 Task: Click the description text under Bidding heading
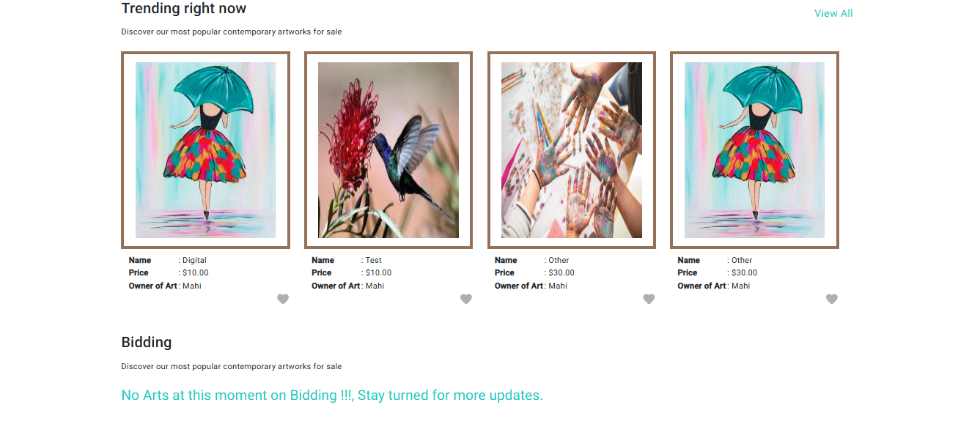(x=232, y=366)
